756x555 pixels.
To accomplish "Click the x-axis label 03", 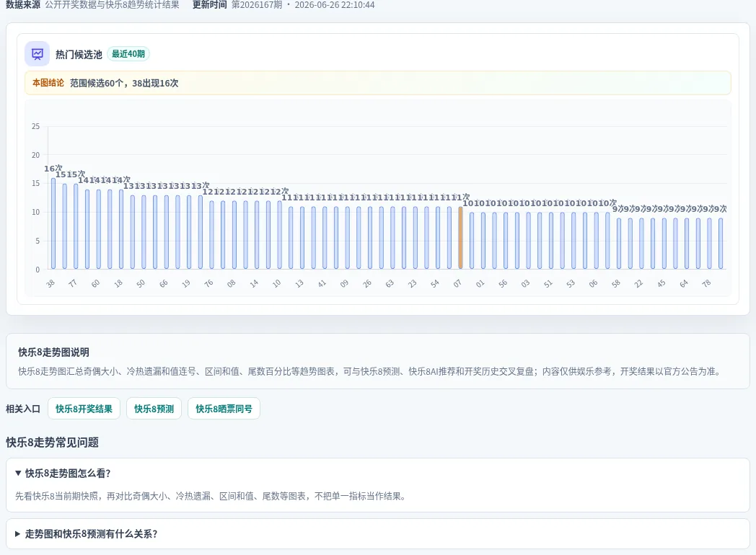I will click(526, 283).
